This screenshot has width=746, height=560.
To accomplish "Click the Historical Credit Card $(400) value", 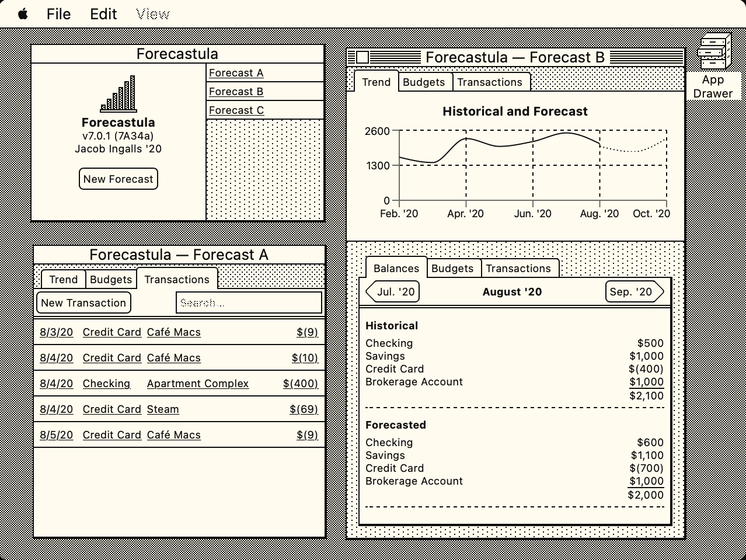I will (646, 369).
